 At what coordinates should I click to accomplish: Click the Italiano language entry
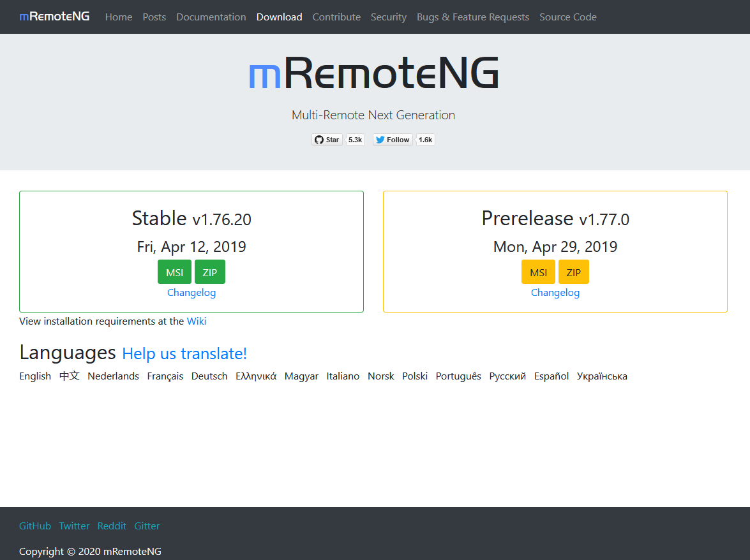coord(343,376)
